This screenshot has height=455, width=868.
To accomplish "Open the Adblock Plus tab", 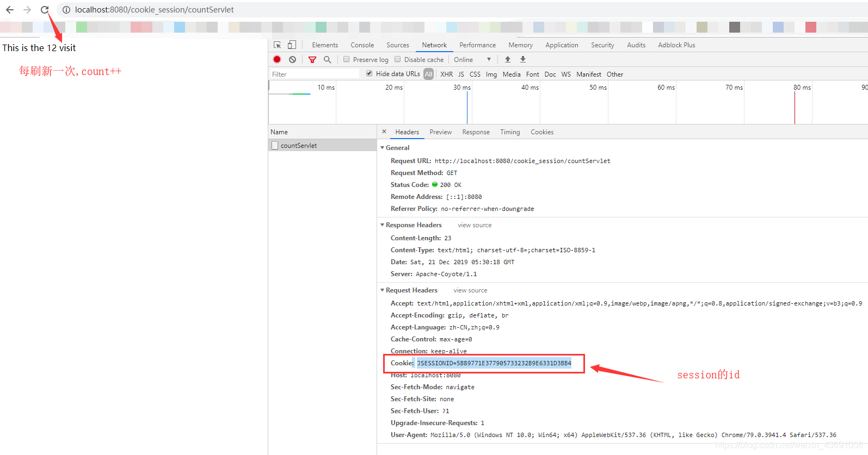I will click(x=677, y=45).
